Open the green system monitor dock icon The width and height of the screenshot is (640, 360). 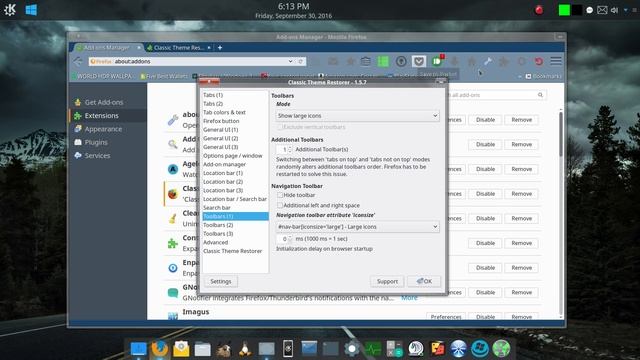coord(373,349)
